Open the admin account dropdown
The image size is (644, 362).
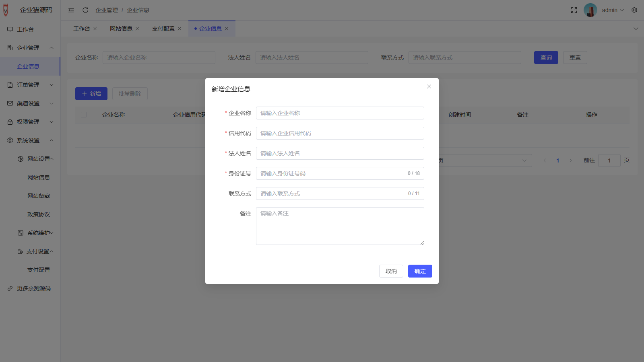point(613,10)
